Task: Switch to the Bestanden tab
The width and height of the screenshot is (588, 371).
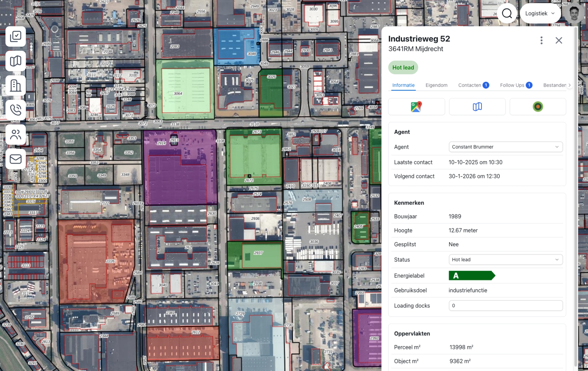Action: coord(554,85)
